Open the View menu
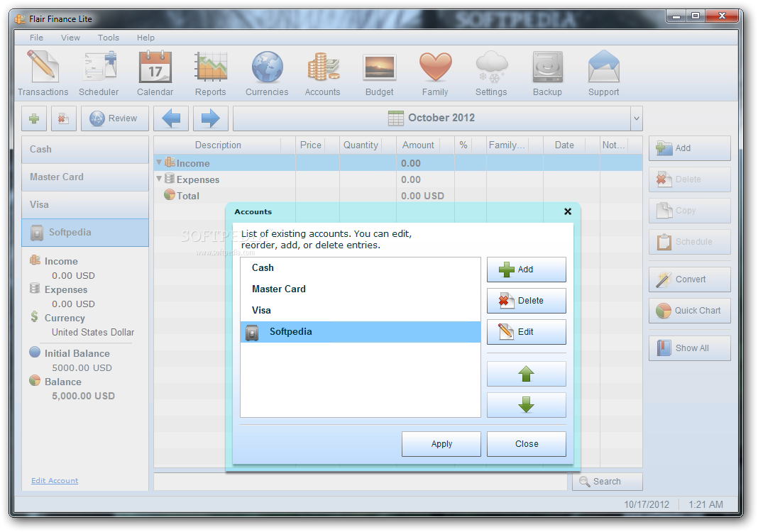The width and height of the screenshot is (758, 532). coord(70,37)
